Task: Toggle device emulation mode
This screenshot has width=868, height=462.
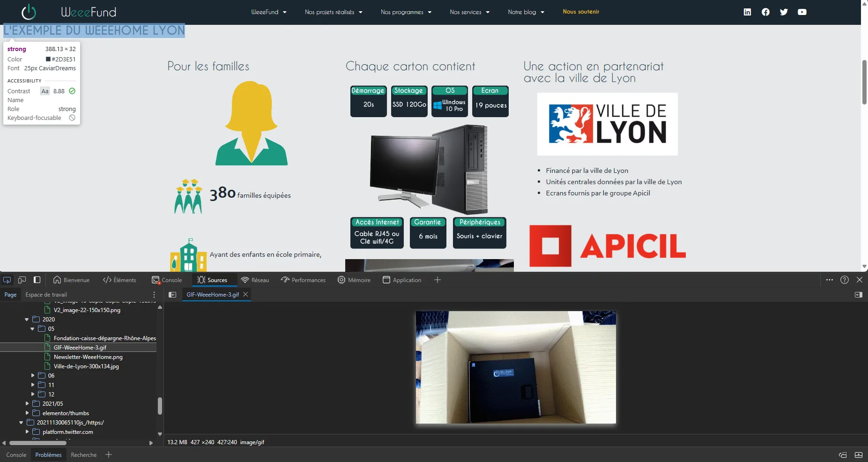Action: coord(22,280)
